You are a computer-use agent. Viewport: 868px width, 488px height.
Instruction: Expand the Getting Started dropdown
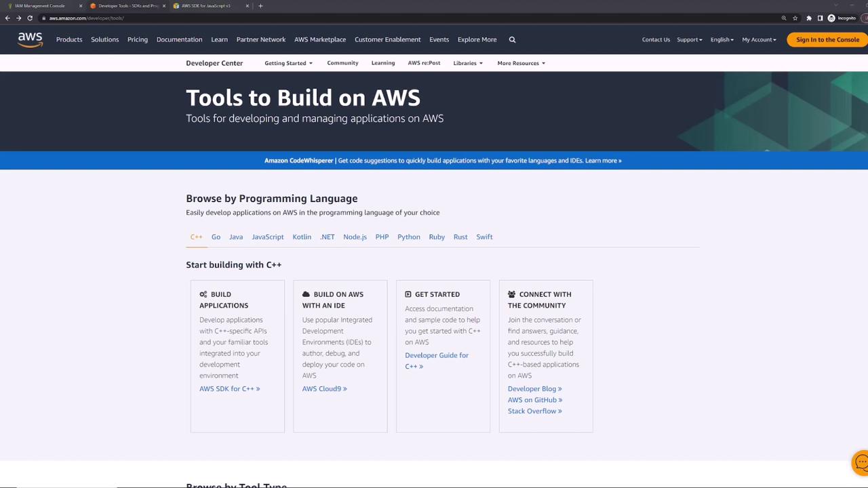(288, 63)
